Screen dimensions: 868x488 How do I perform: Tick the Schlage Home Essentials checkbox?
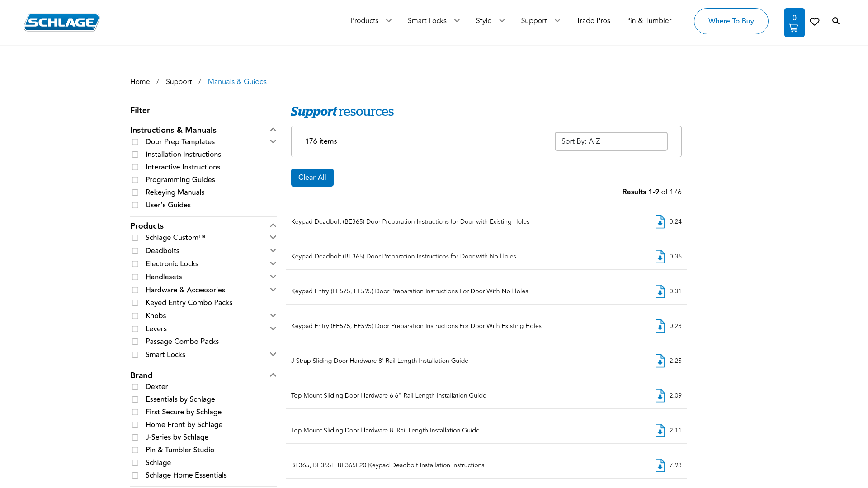coord(135,475)
